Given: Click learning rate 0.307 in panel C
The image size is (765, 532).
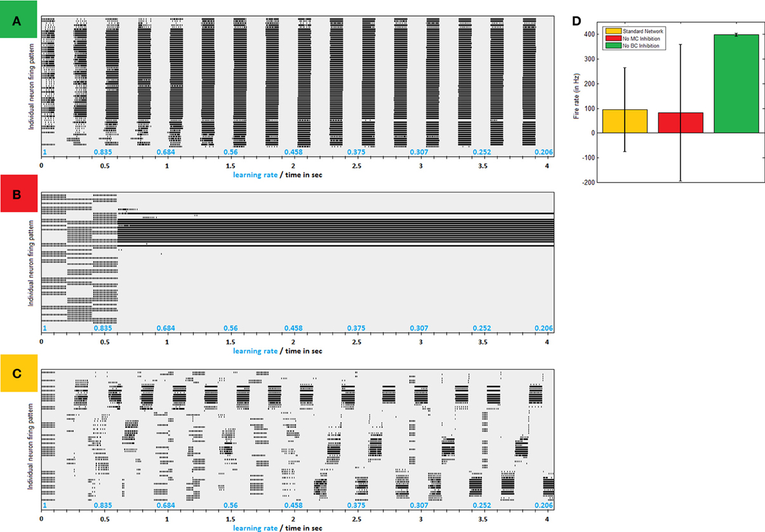Looking at the screenshot, I should [x=418, y=505].
